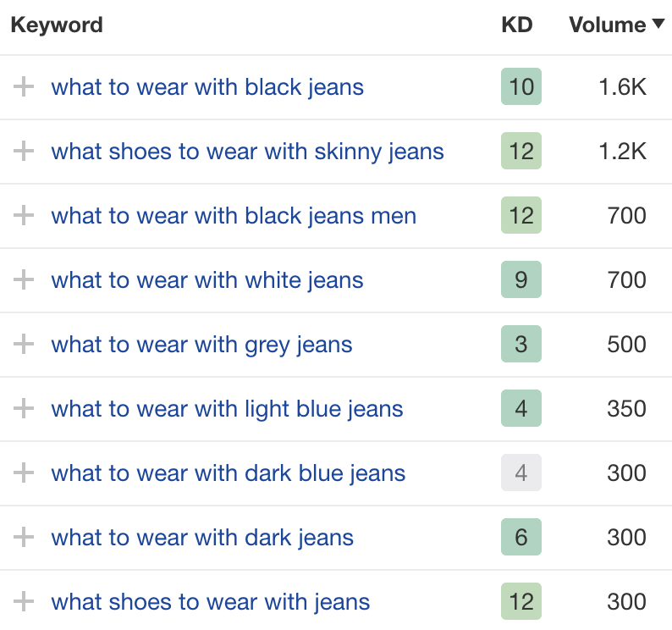This screenshot has height=630, width=672.
Task: Click KD badge 10 for black jeans
Action: point(521,86)
